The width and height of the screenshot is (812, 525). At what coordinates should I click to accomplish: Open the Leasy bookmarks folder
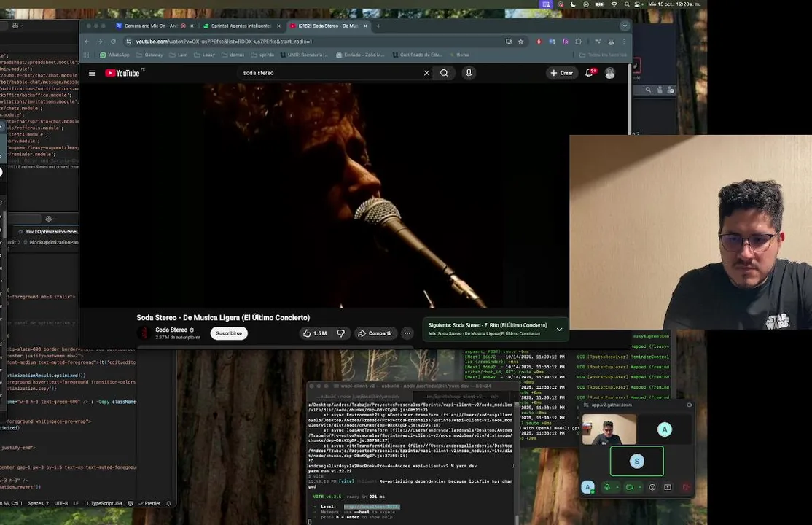pyautogui.click(x=205, y=55)
